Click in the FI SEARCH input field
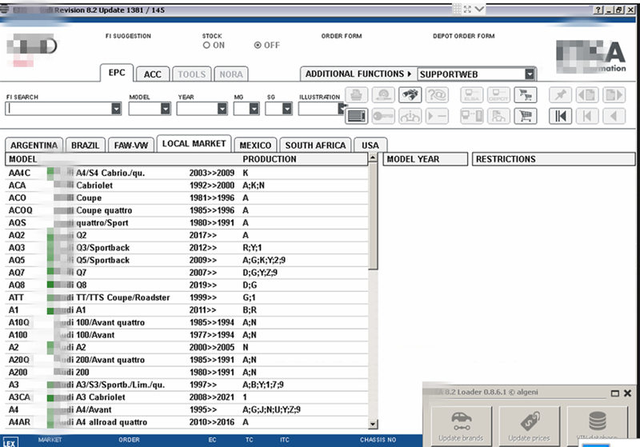Image resolution: width=640 pixels, height=447 pixels. [60, 109]
